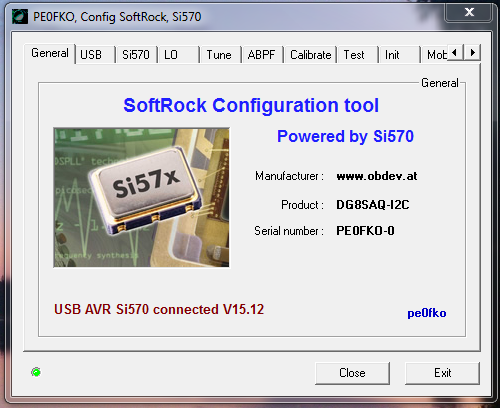
Task: Click the green connection status indicator
Action: click(36, 372)
